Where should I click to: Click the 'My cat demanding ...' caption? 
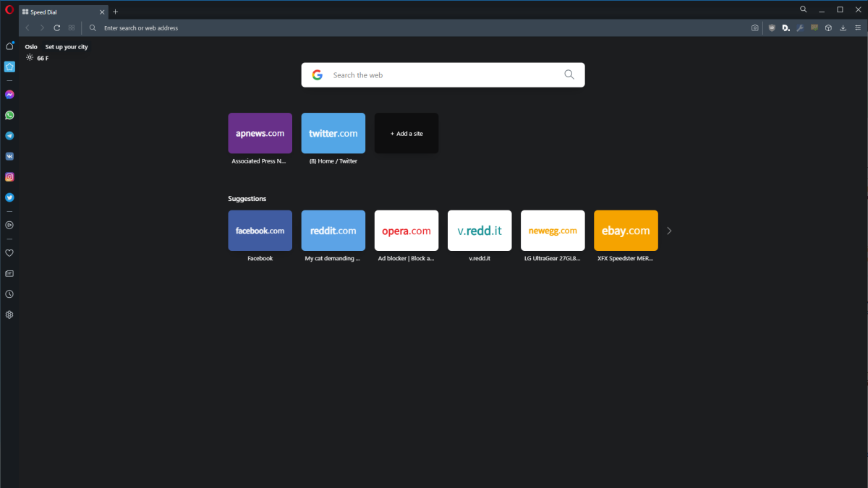[333, 258]
